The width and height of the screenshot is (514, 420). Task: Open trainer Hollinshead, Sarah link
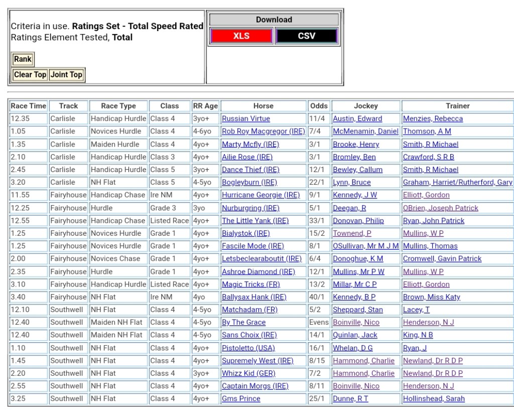pyautogui.click(x=434, y=399)
